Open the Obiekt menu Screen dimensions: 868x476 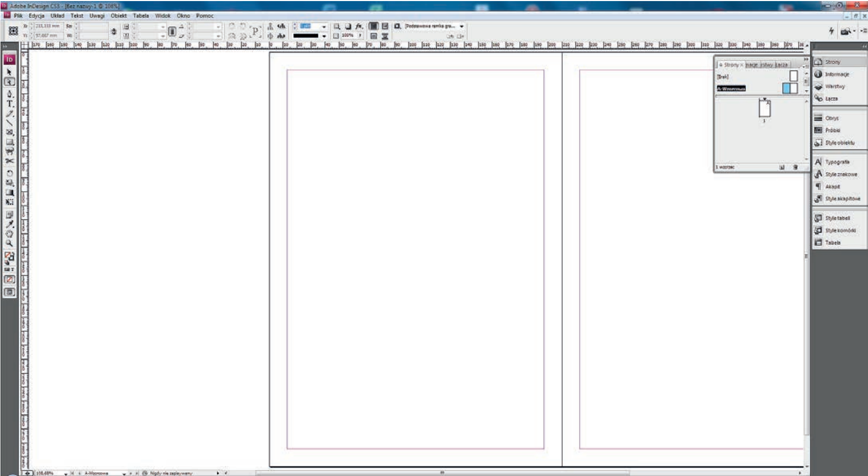click(118, 16)
